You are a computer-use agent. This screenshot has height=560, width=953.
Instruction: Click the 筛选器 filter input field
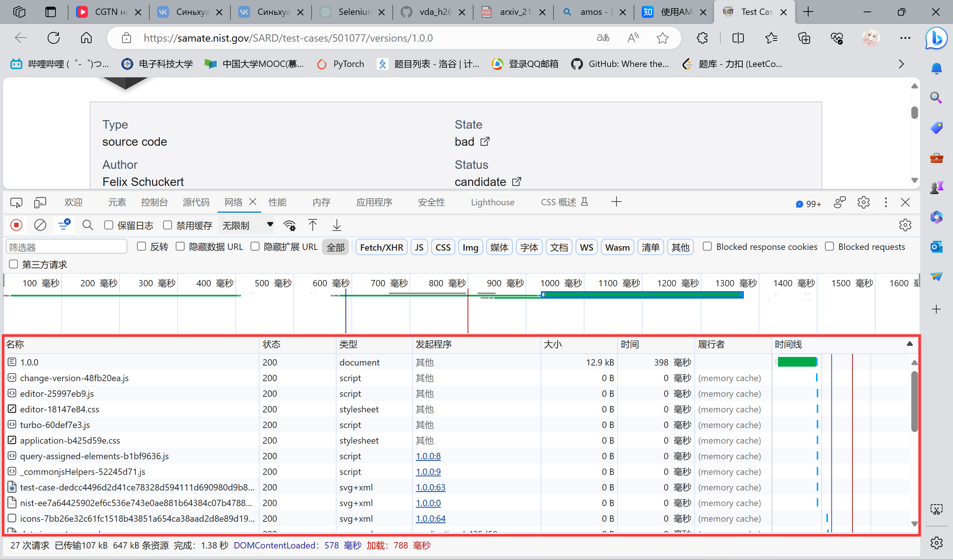[x=67, y=247]
